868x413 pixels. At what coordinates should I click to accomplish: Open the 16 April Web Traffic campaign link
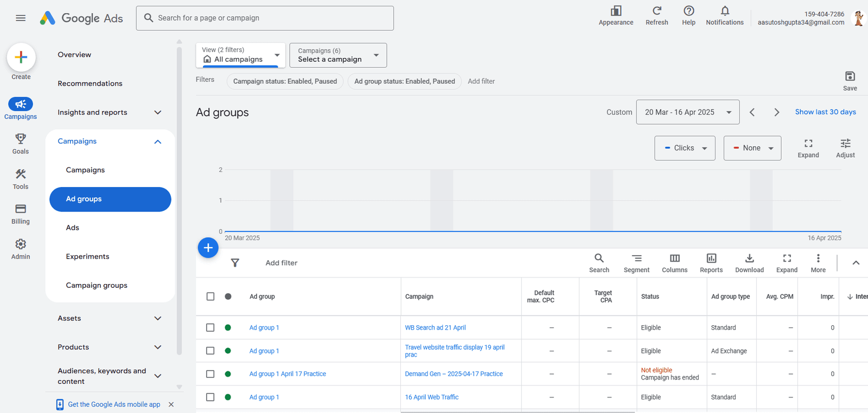[431, 397]
